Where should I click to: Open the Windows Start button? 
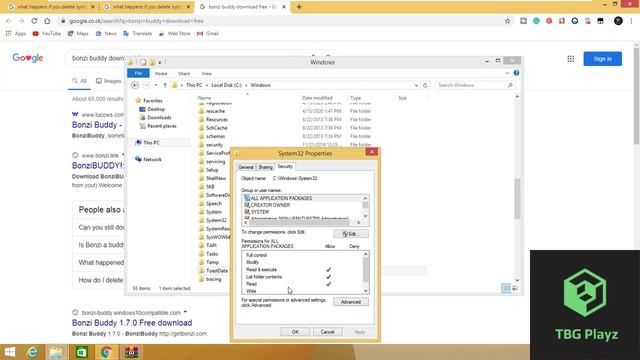pos(10,352)
